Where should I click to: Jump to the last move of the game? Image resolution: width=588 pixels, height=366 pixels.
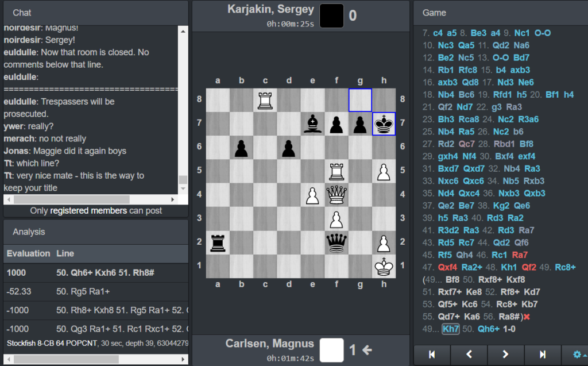(x=542, y=355)
